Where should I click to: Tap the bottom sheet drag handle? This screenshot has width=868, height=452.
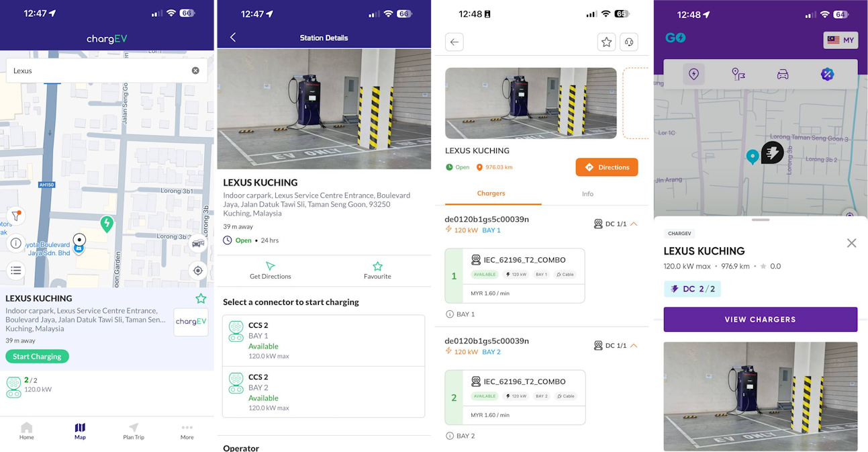(761, 220)
